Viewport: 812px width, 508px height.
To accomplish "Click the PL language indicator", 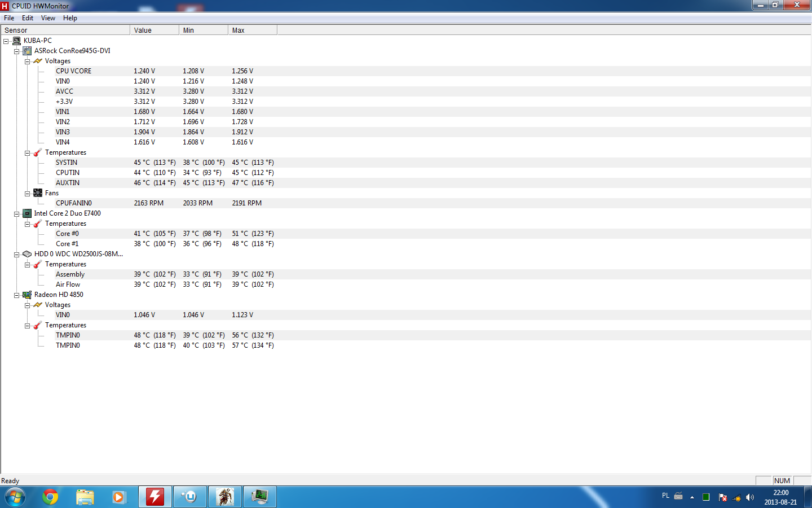I will click(x=665, y=496).
